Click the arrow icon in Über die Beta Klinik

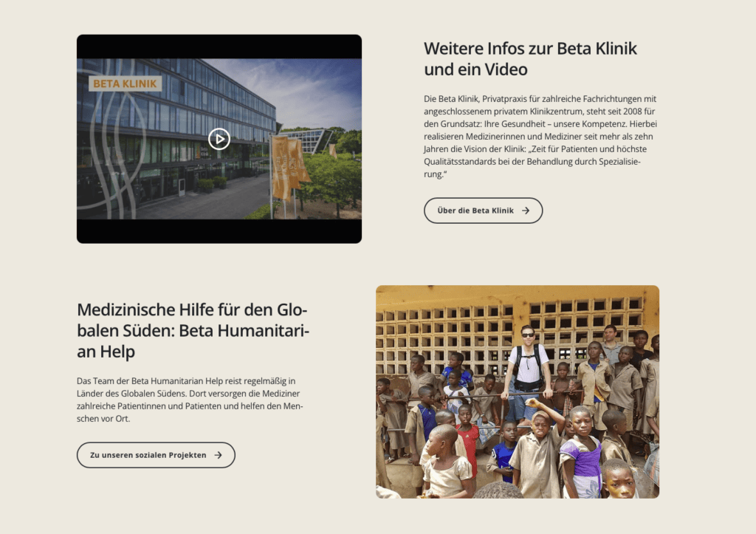coord(526,210)
